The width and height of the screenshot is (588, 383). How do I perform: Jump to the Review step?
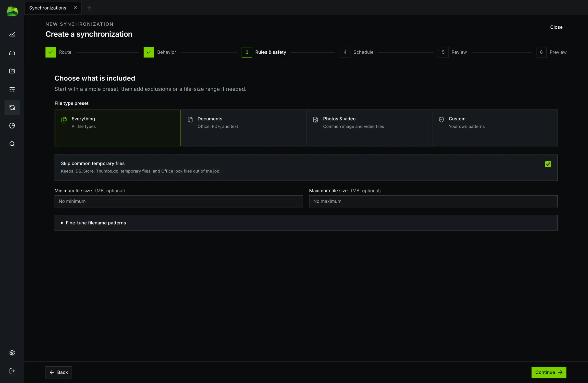point(452,52)
